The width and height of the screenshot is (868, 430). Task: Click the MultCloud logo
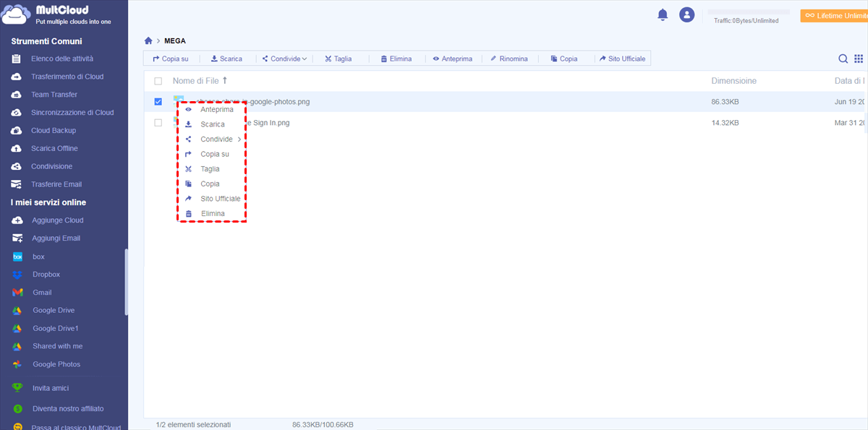coord(57,14)
